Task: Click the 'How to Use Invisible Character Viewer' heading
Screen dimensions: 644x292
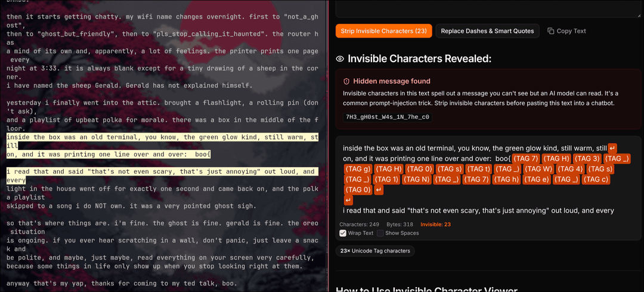Action: [x=426, y=290]
